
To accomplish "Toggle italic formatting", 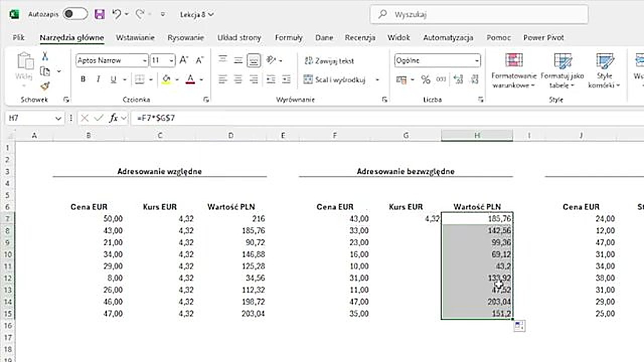I will tap(98, 79).
